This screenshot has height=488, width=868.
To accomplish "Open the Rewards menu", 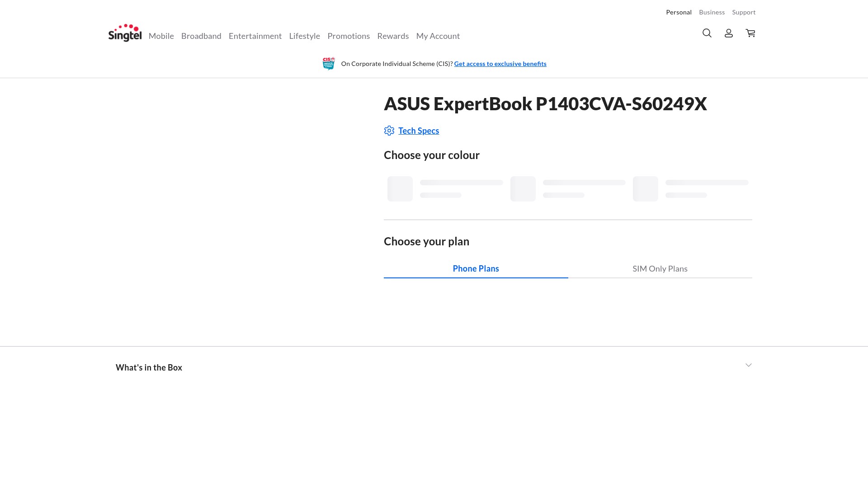I will tap(393, 36).
